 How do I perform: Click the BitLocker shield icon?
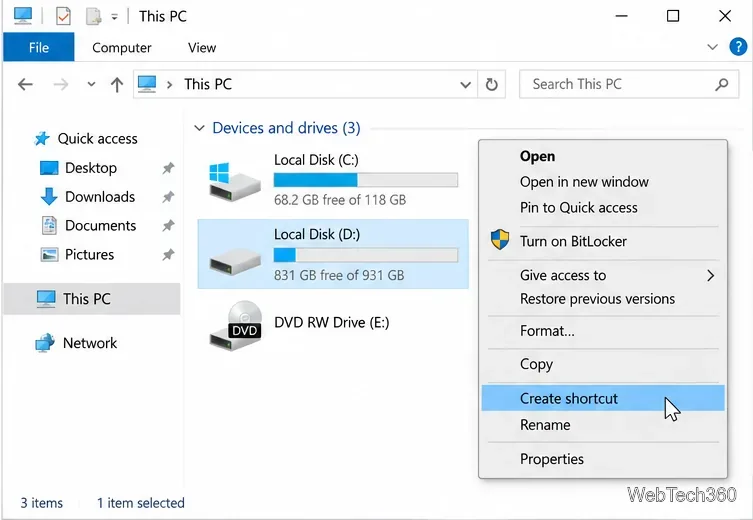click(500, 240)
